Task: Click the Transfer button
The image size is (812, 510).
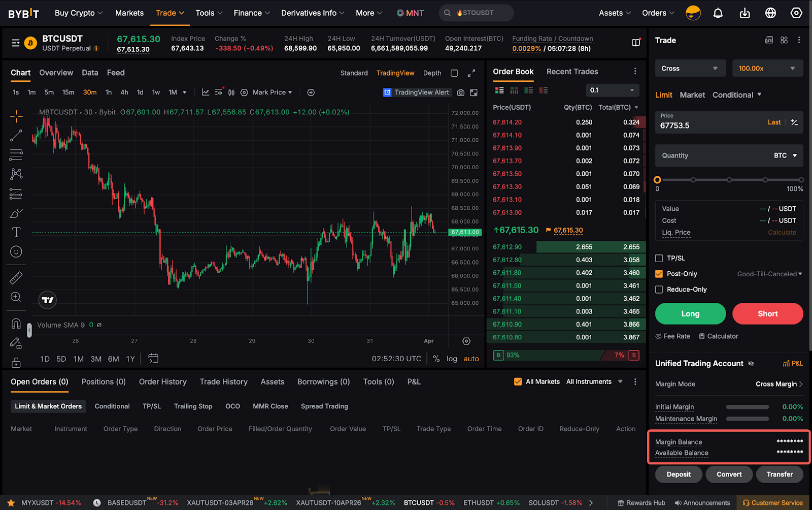Action: coord(779,474)
